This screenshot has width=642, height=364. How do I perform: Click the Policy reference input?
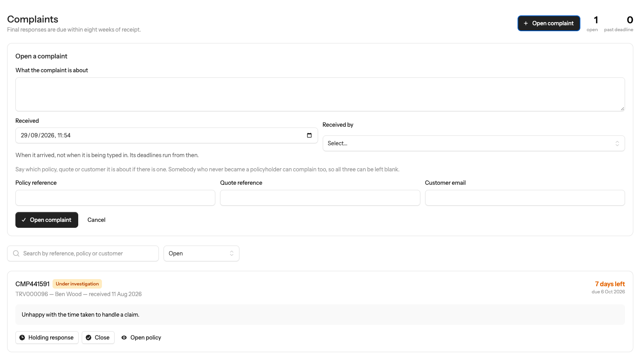[115, 198]
